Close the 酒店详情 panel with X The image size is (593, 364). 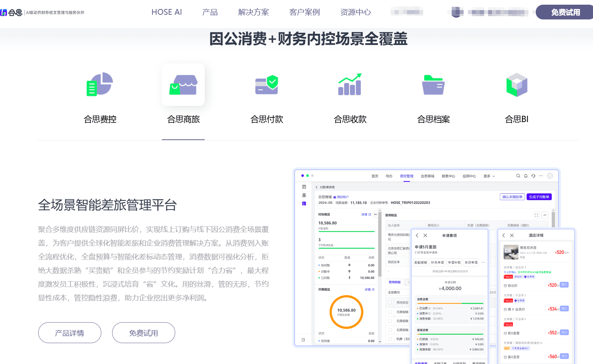pos(512,235)
